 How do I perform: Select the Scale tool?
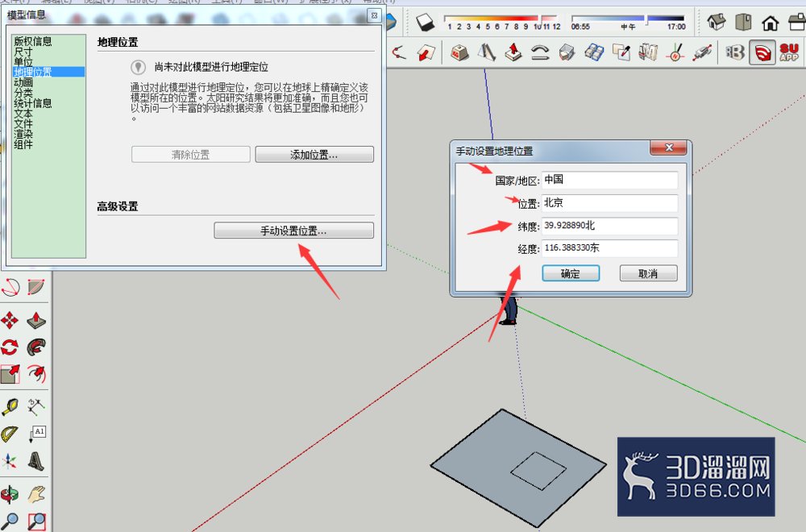[x=10, y=374]
